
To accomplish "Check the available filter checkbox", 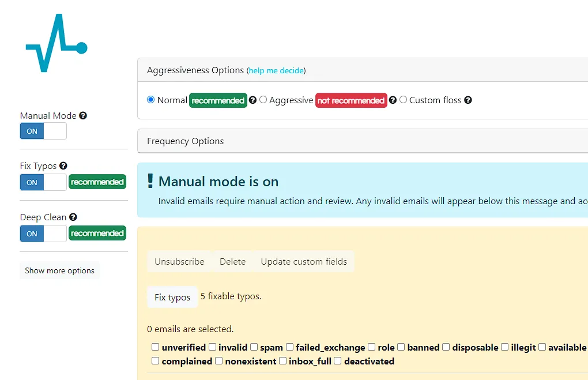I will point(542,347).
